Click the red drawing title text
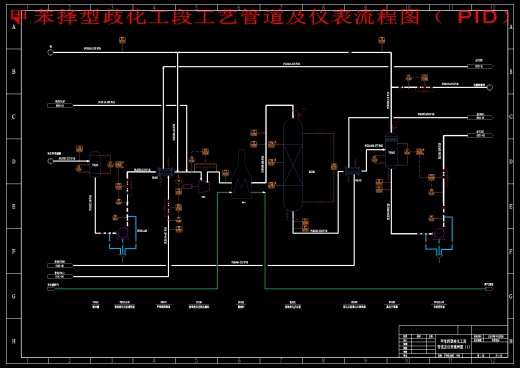 coord(260,17)
